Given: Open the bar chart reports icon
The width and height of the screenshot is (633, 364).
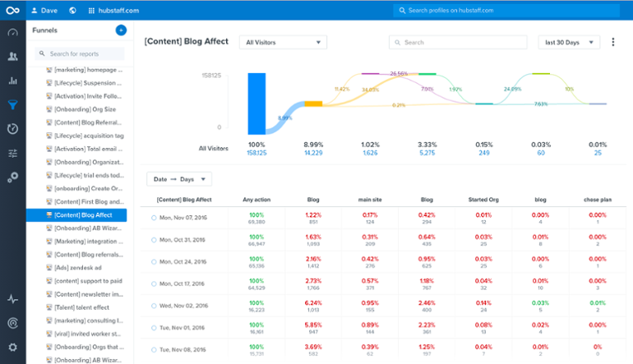Looking at the screenshot, I should (13, 81).
